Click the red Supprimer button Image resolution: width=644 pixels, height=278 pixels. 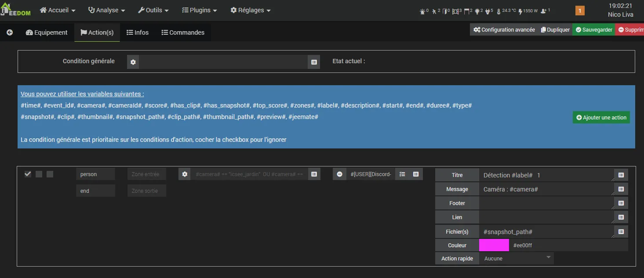(630, 30)
